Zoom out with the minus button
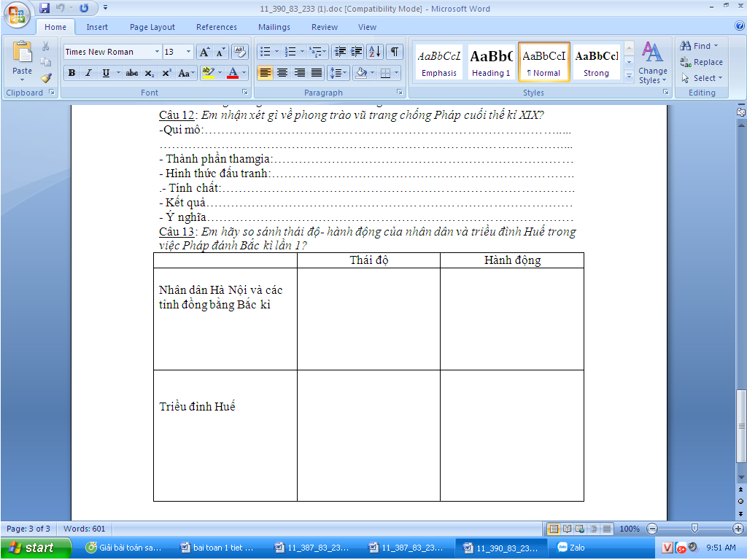 pos(652,529)
